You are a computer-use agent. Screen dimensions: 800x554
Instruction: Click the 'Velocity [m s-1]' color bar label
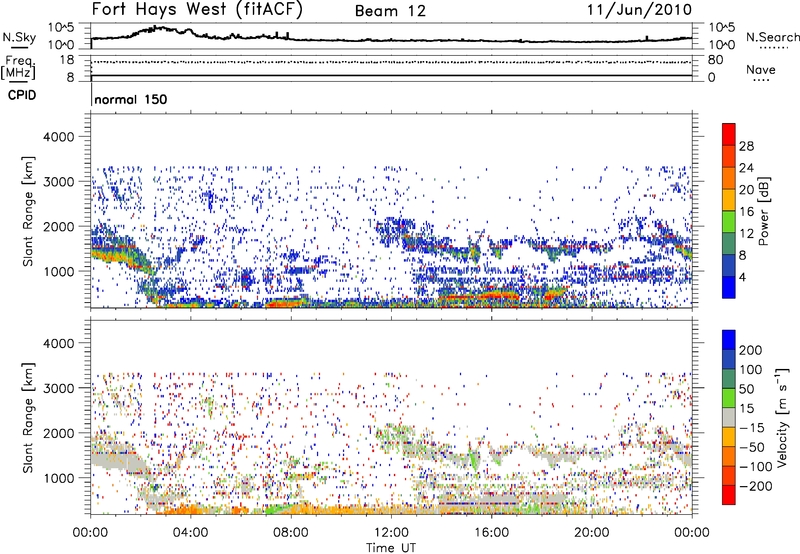click(x=783, y=417)
